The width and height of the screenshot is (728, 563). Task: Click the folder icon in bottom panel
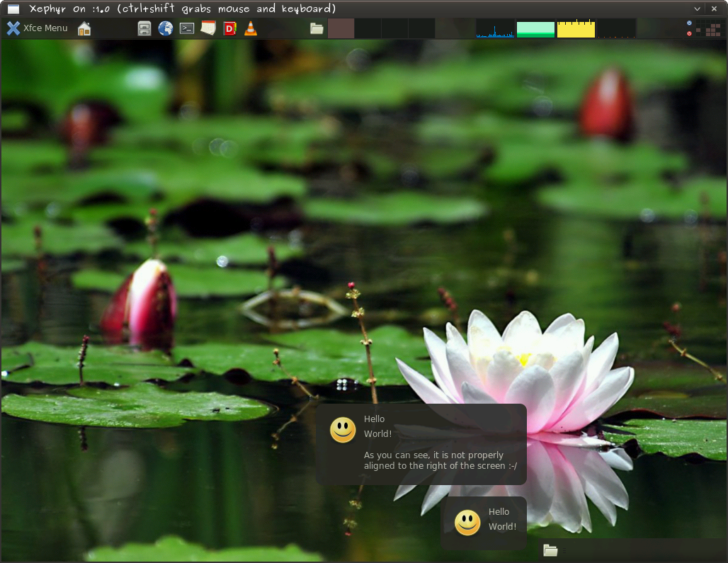click(x=550, y=550)
